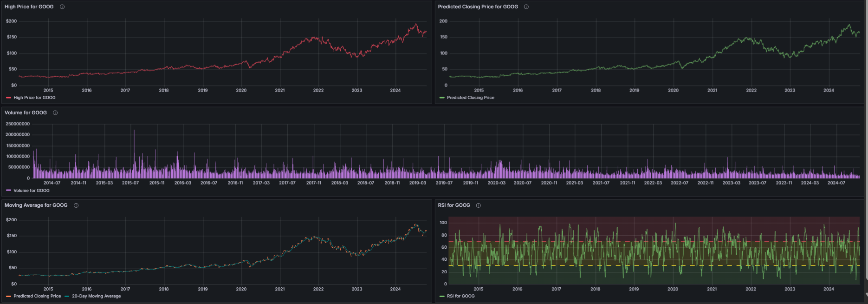This screenshot has height=304, width=868.
Task: Toggle 20-Day Moving Average legend series
Action: click(x=96, y=296)
